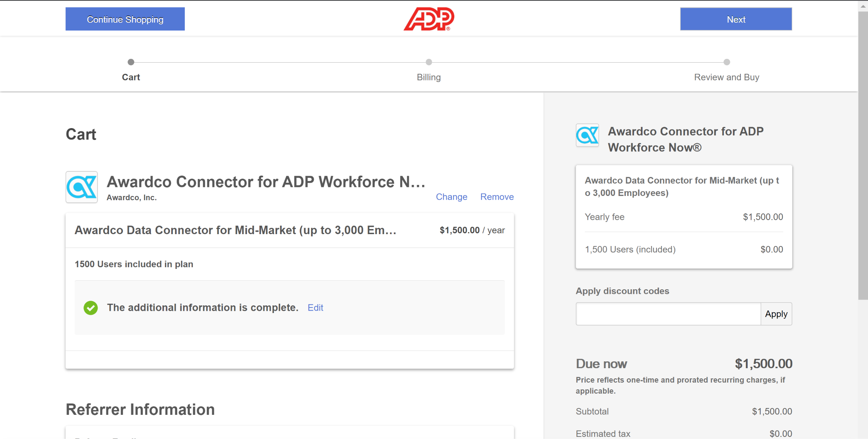This screenshot has width=868, height=439.
Task: Click the Referrer Information heading
Action: (x=140, y=409)
